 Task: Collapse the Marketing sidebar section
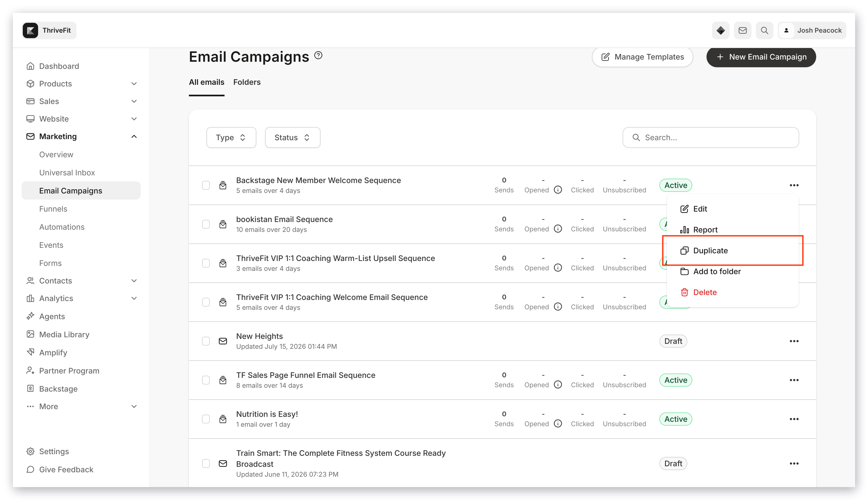(134, 136)
